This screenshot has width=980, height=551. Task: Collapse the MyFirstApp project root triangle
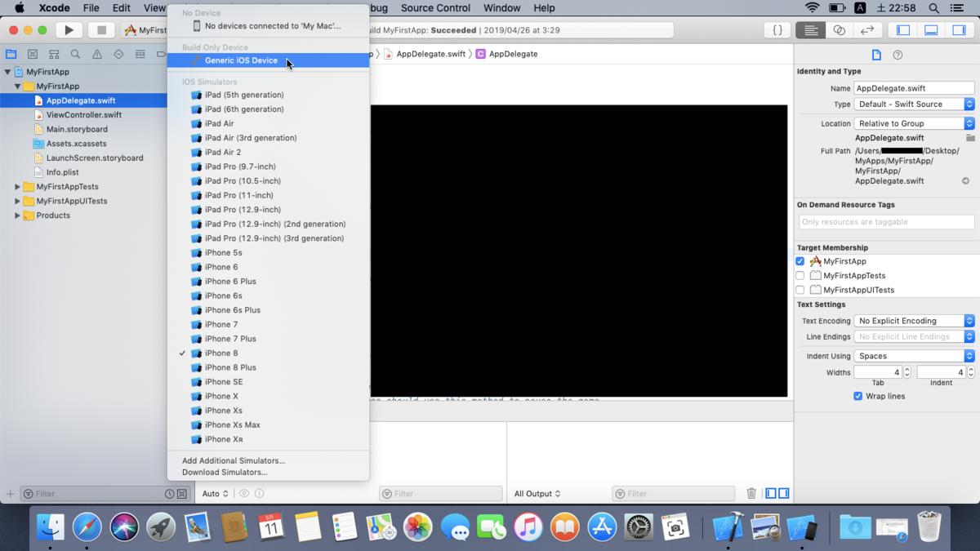point(8,72)
